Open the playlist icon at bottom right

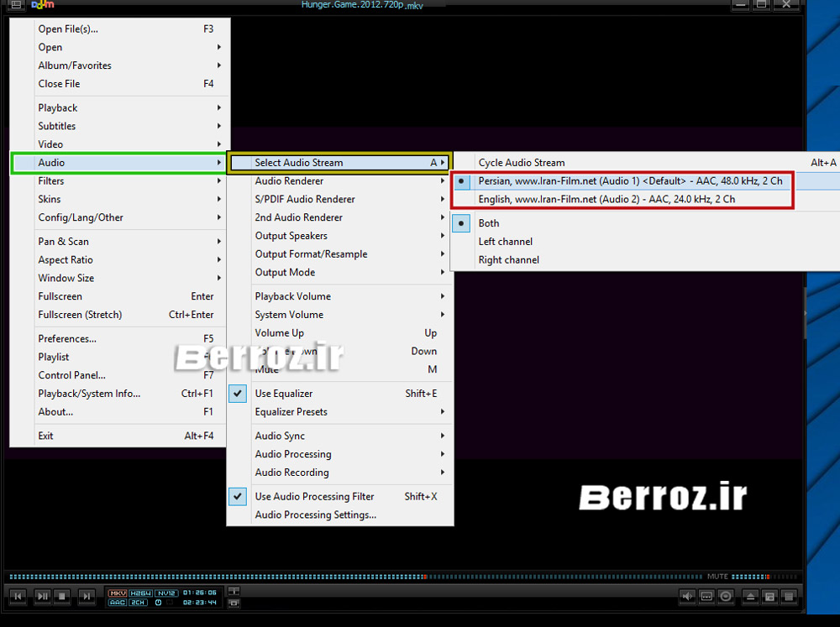click(x=789, y=597)
